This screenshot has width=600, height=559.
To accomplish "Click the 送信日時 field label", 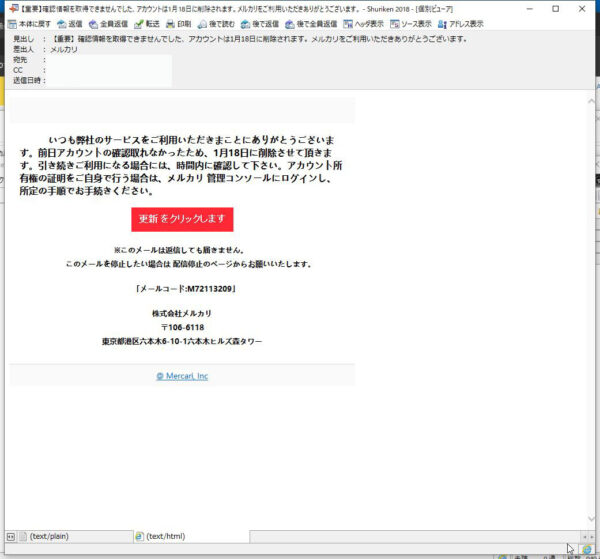I will tap(27, 80).
